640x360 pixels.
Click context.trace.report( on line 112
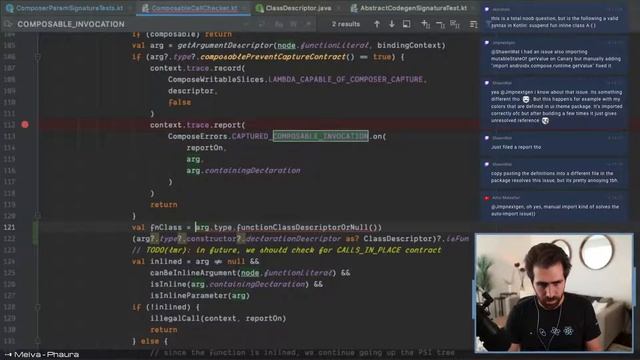198,125
